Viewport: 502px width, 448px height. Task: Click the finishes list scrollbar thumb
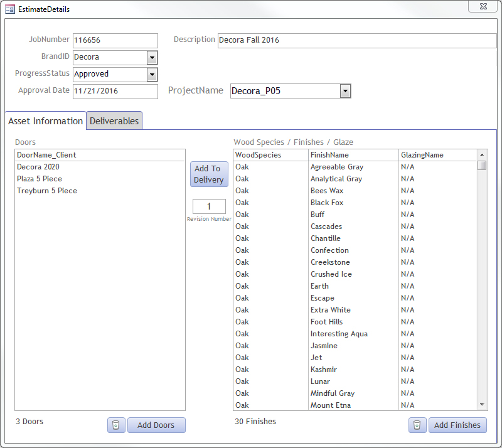pos(482,166)
